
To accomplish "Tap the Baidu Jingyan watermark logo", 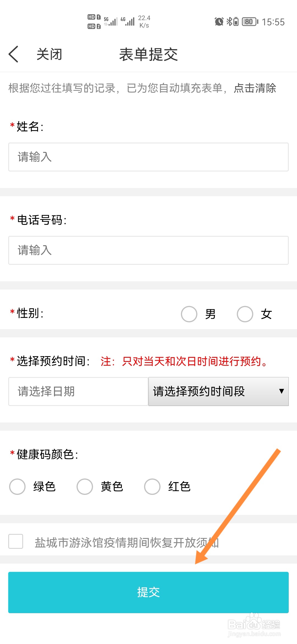I will (254, 625).
